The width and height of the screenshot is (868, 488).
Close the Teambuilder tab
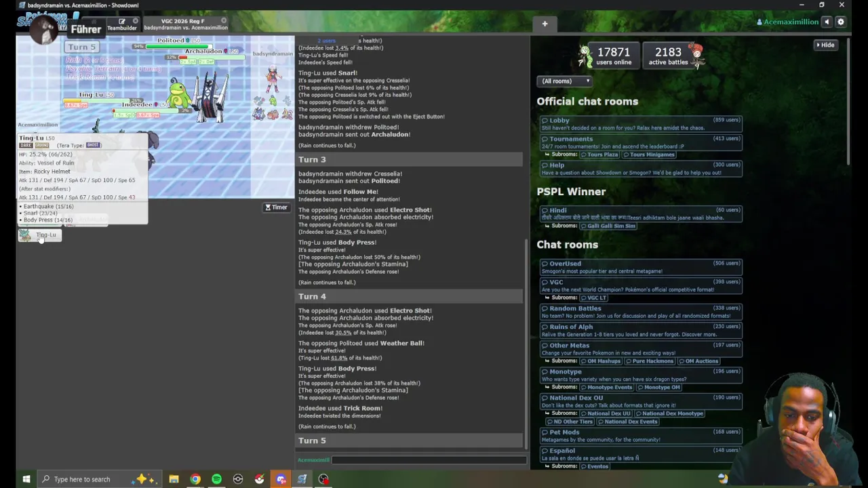click(x=135, y=21)
